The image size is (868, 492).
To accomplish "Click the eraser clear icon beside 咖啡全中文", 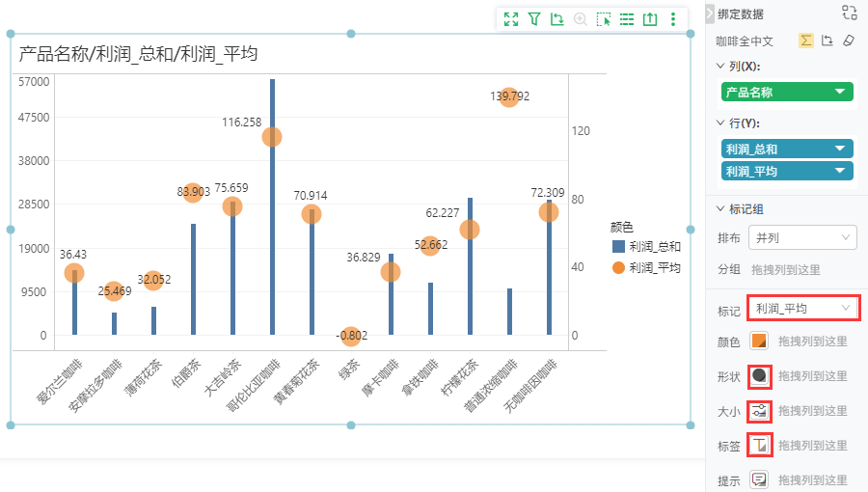I will tap(849, 41).
